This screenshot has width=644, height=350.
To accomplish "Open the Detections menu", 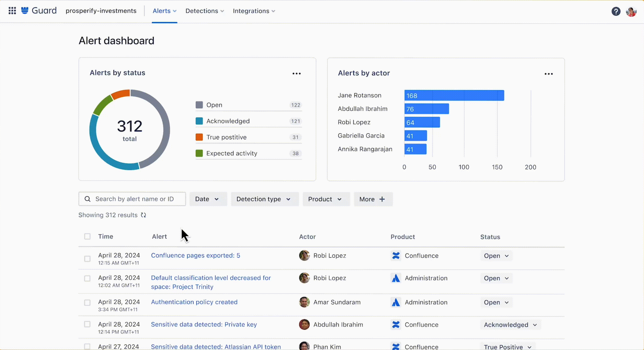I will point(204,11).
